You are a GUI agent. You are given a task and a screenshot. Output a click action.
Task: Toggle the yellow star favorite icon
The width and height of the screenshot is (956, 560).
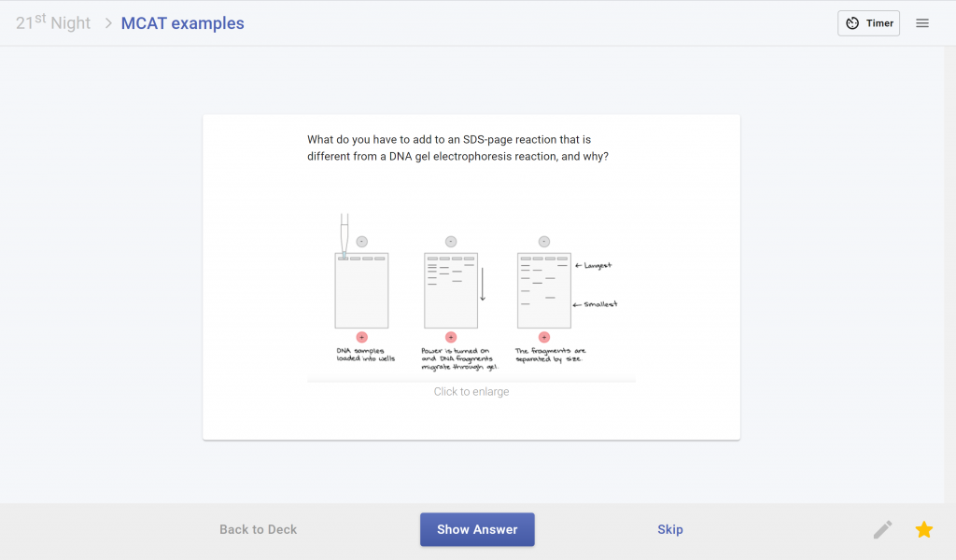(923, 529)
